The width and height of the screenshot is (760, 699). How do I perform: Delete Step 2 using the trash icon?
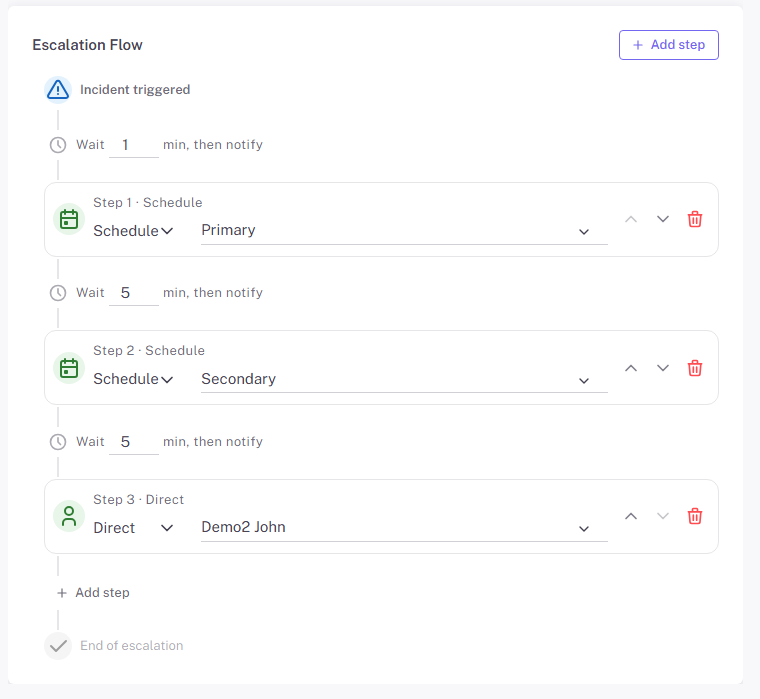click(695, 368)
